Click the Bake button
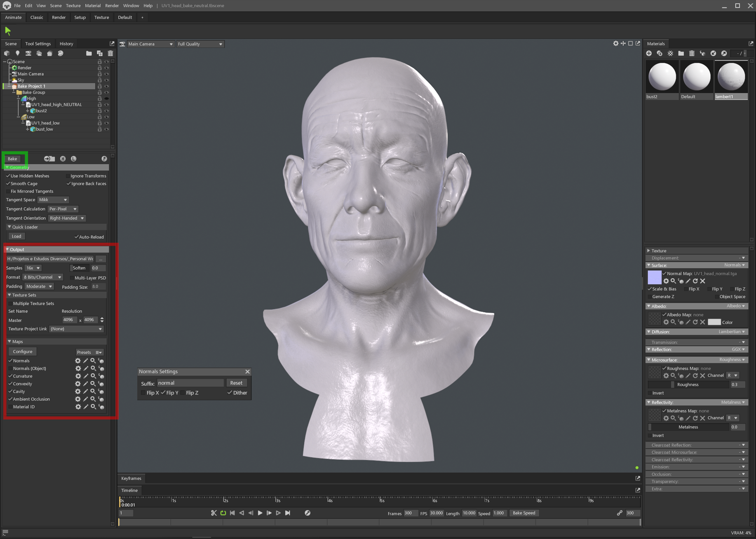756x539 pixels. pyautogui.click(x=12, y=159)
